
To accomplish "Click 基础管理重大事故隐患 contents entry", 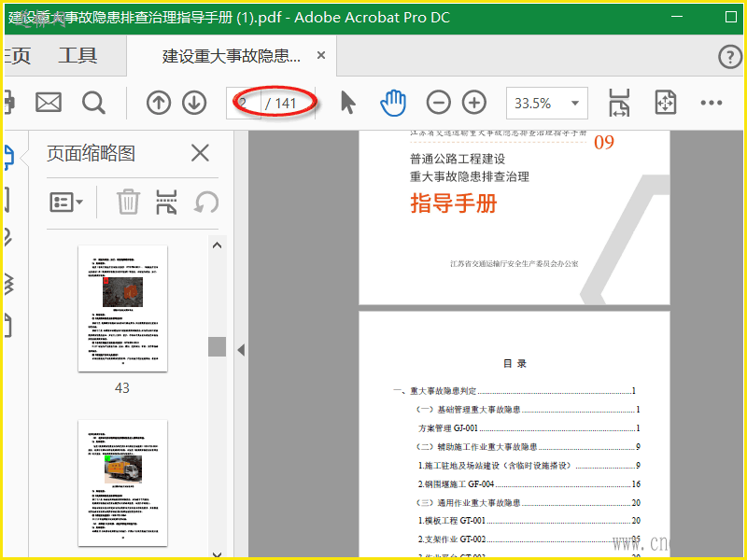I will (x=528, y=410).
